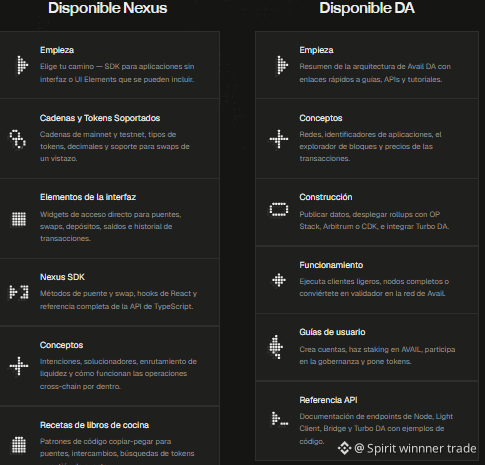485x465 pixels.
Task: Click the grid icon for Recetas de libros
Action: pos(19,445)
